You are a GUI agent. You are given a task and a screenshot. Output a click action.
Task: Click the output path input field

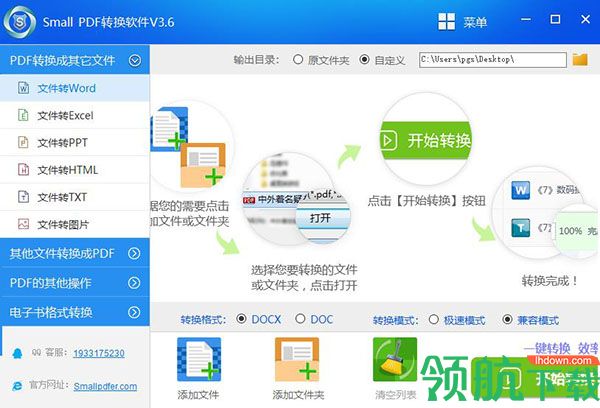[492, 60]
